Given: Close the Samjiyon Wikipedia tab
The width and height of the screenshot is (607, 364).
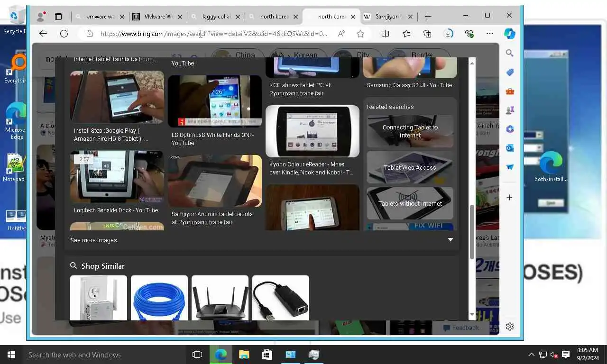Looking at the screenshot, I should [x=411, y=17].
